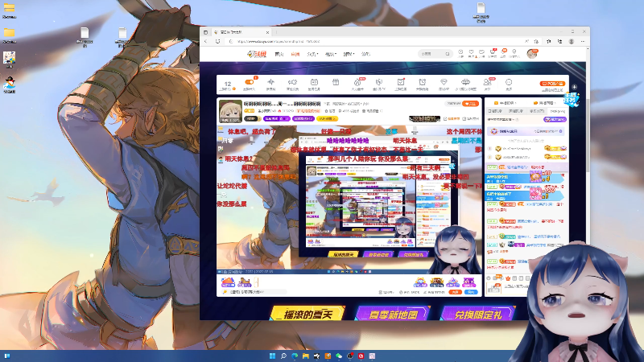Click the Douyu logo in site header
The image size is (644, 362).
point(257,54)
